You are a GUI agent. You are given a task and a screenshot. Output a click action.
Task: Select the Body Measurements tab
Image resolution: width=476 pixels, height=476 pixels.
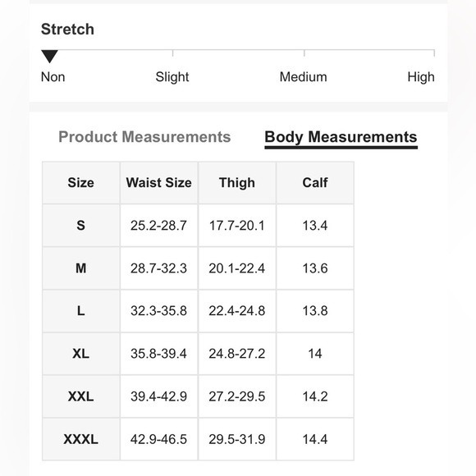[341, 137]
